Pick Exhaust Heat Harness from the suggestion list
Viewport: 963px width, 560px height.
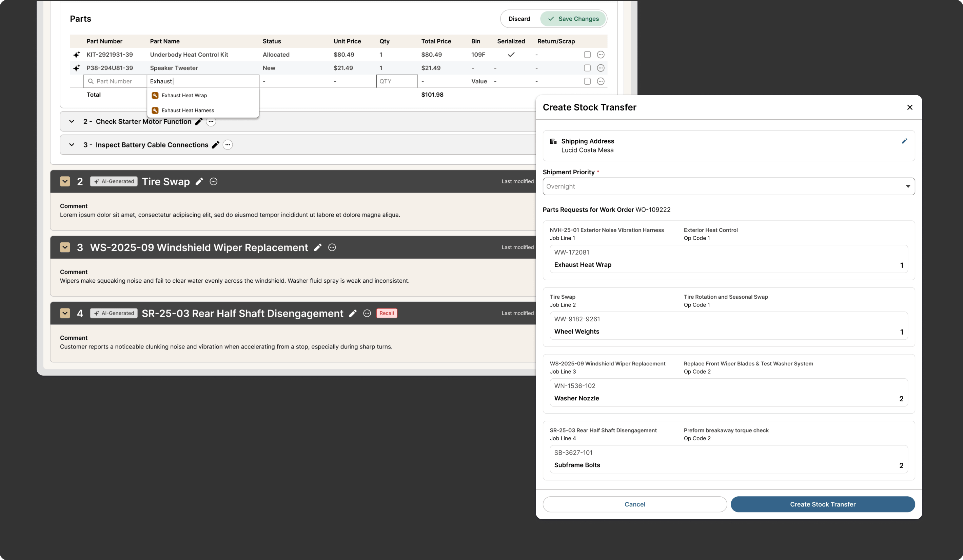click(188, 111)
